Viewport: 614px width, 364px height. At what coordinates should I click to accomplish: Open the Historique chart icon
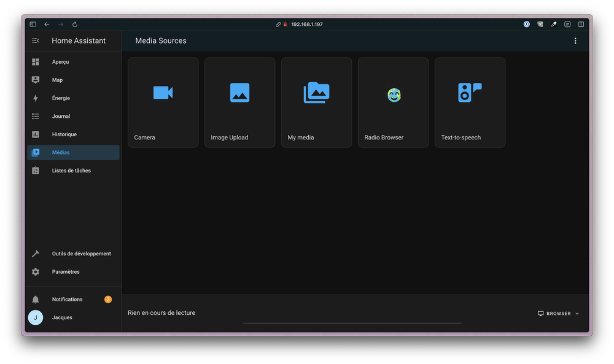pyautogui.click(x=36, y=134)
